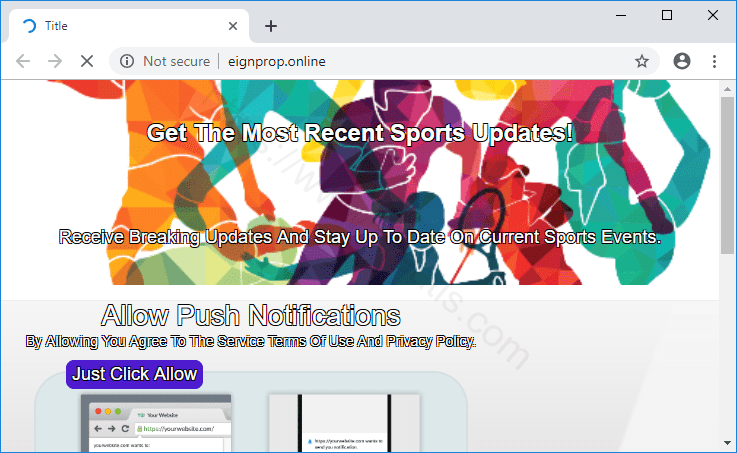Screen dimensions: 737x453
Task: Click the vertical scrollbar thumb
Action: (x=727, y=175)
